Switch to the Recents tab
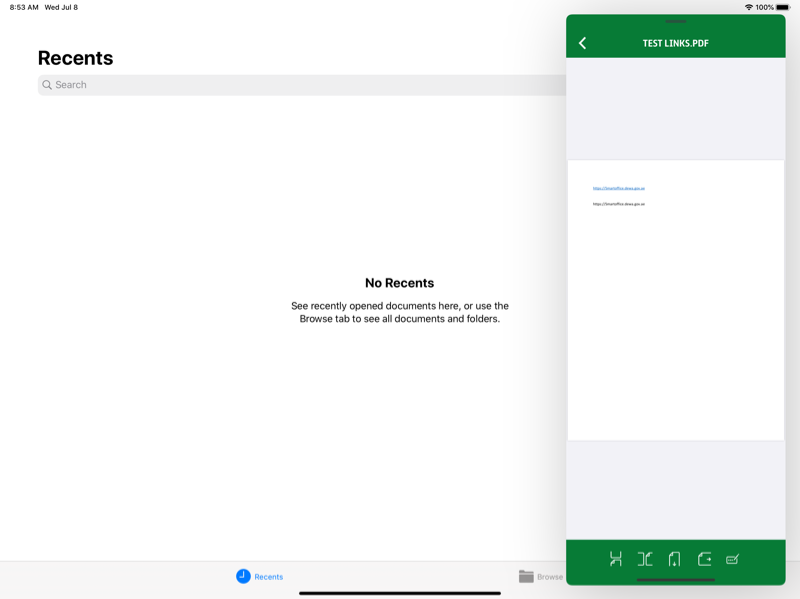The width and height of the screenshot is (800, 599). [259, 576]
